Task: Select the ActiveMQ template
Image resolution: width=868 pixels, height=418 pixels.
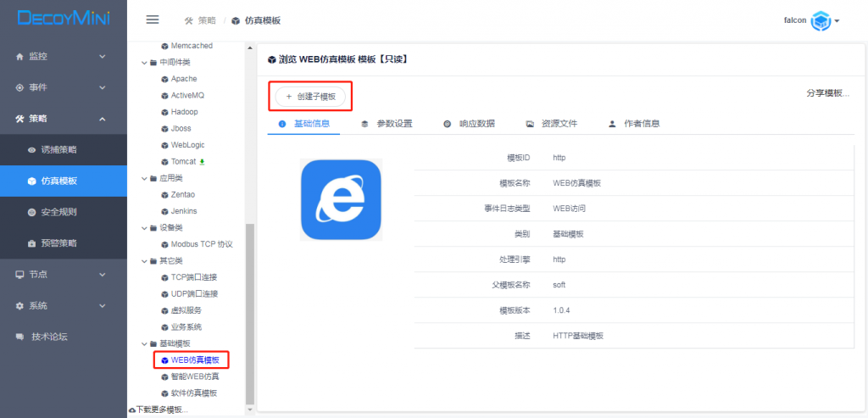Action: [x=187, y=96]
